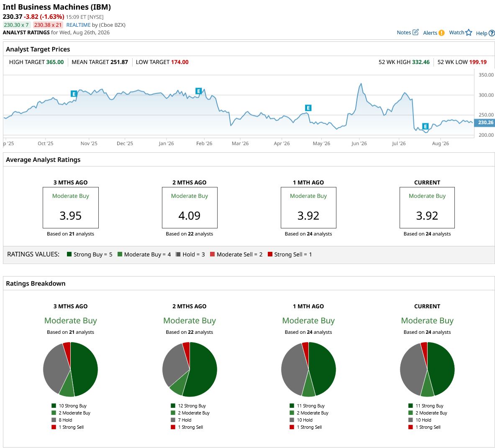Click the Watch star icon
Image resolution: width=495 pixels, height=448 pixels.
pyautogui.click(x=469, y=33)
